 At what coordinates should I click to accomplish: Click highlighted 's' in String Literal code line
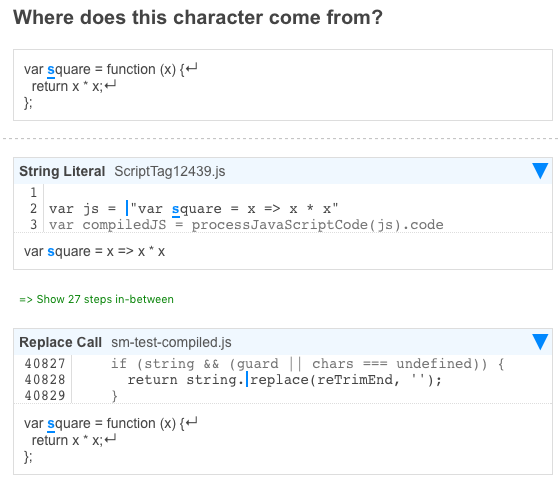176,209
